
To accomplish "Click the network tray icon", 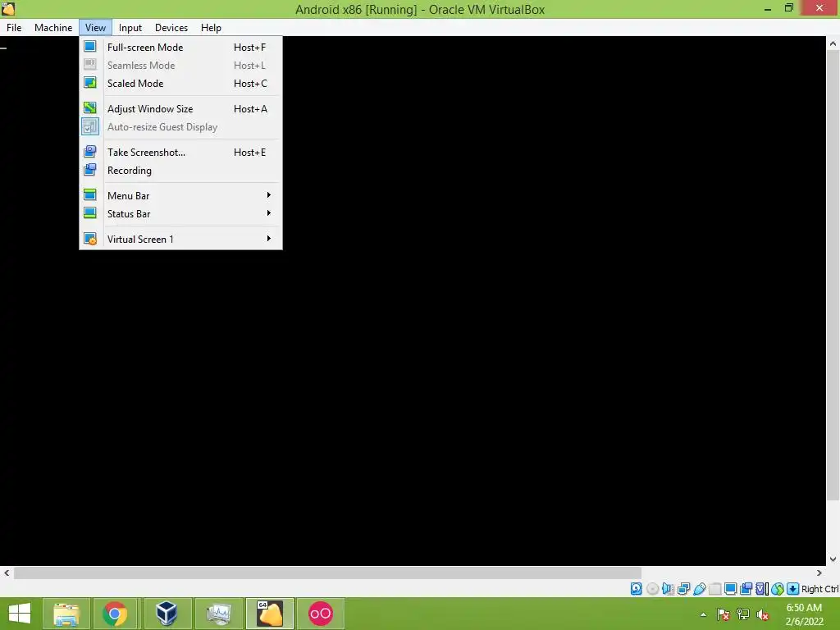I will (x=743, y=614).
